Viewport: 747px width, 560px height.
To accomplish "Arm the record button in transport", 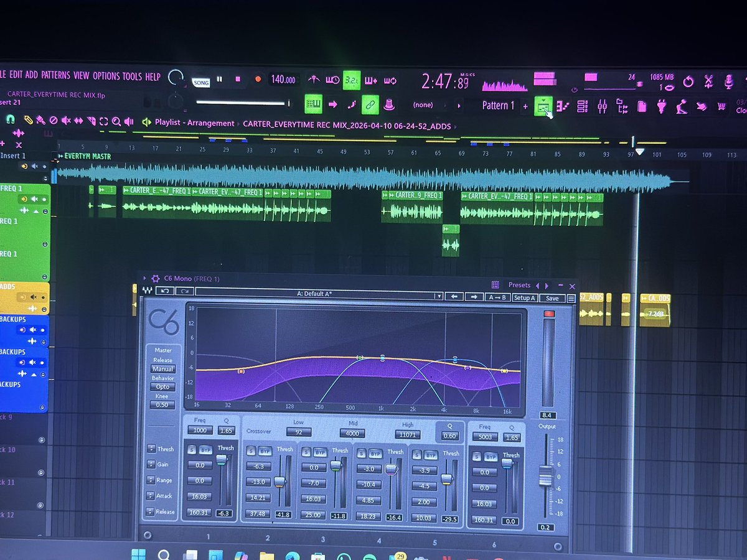I will 258,79.
